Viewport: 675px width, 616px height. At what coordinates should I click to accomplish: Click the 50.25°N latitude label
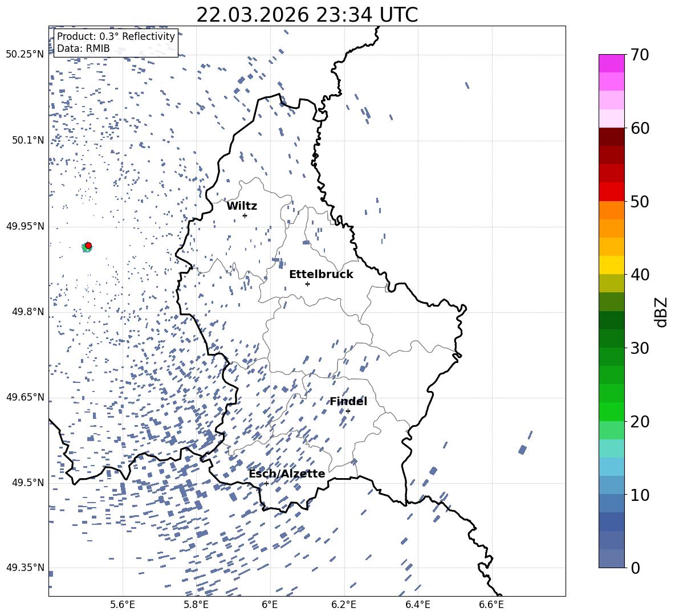point(25,55)
